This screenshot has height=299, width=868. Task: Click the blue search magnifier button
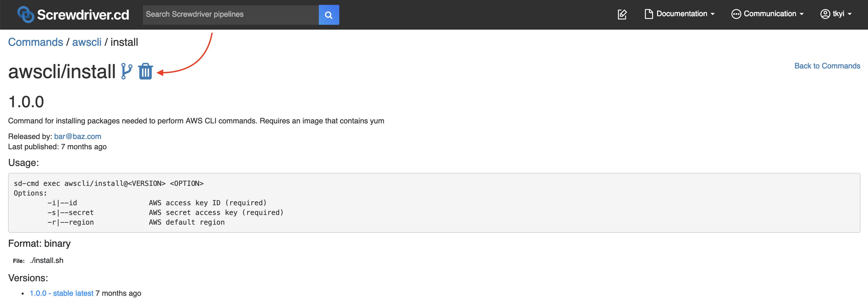[329, 15]
